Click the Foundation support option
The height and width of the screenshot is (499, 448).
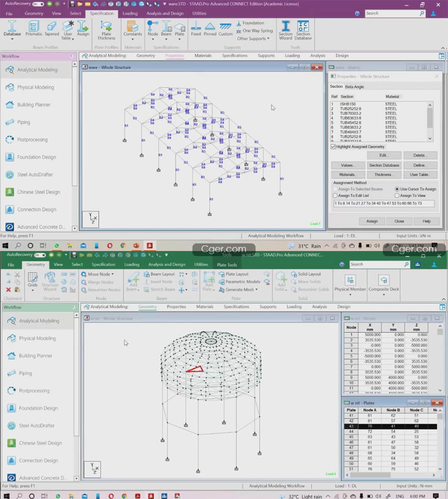[250, 23]
